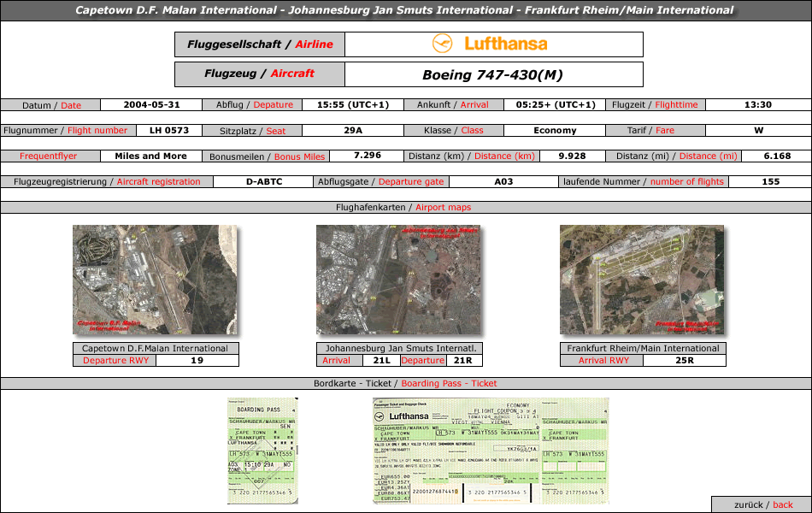Select Johannesburg departure runway 21R
The width and height of the screenshot is (812, 513).
point(463,361)
